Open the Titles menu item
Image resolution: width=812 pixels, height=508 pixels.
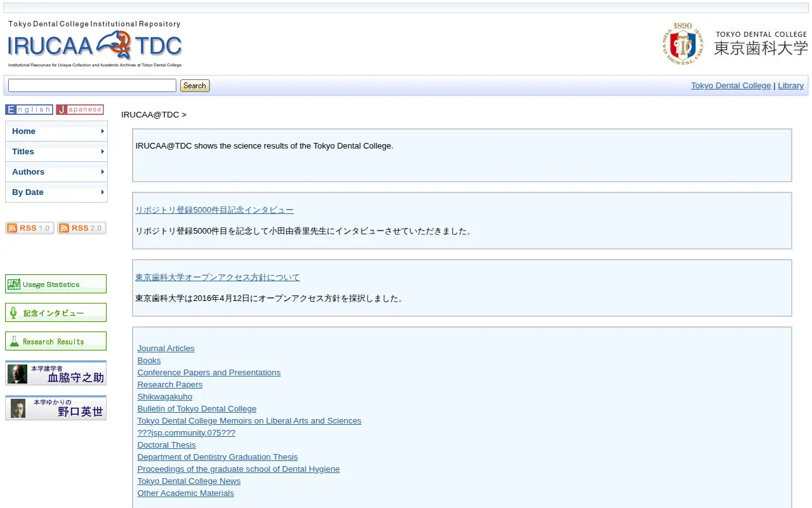tap(56, 152)
